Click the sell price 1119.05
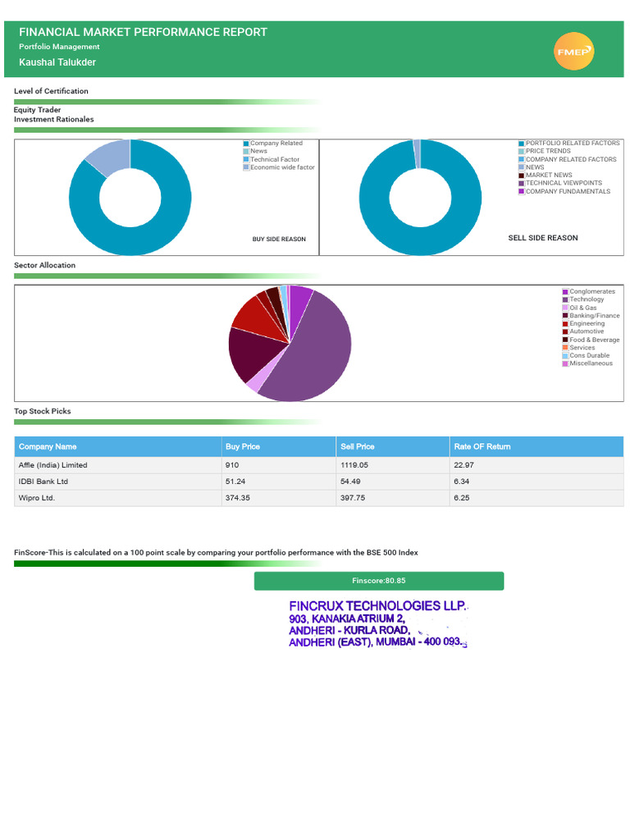Image resolution: width=630 pixels, height=840 pixels. [354, 466]
